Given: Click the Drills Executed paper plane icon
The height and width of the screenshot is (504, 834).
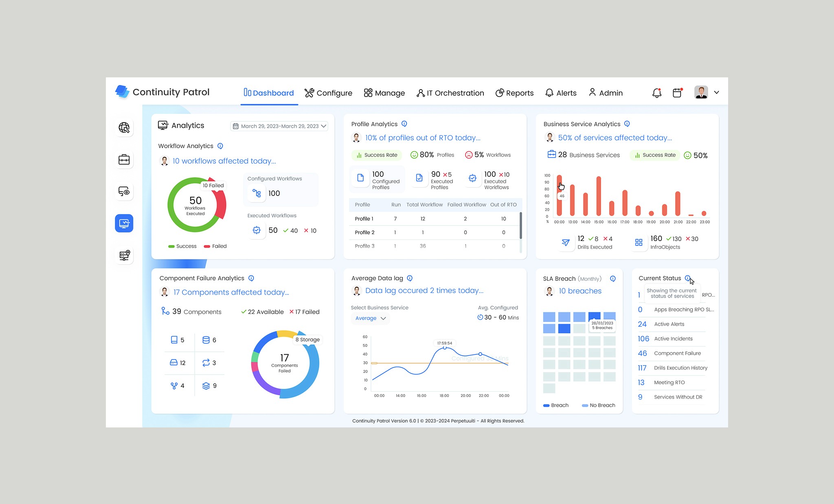Looking at the screenshot, I should pos(566,243).
